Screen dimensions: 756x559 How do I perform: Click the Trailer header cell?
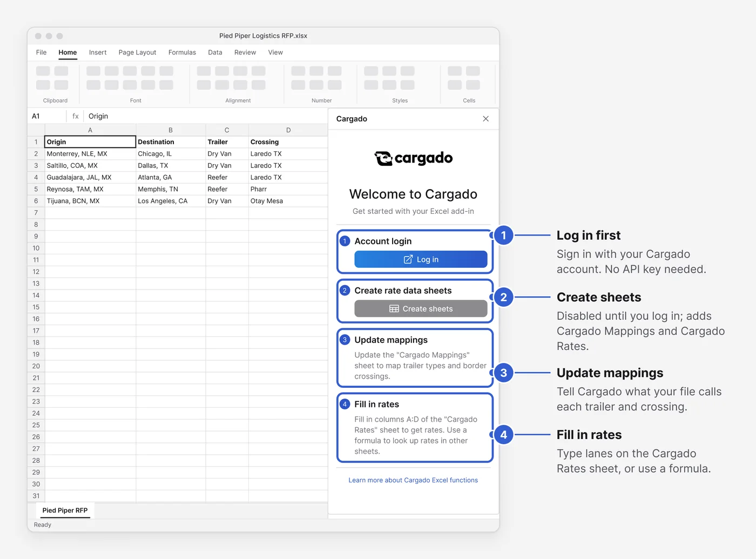pyautogui.click(x=227, y=142)
